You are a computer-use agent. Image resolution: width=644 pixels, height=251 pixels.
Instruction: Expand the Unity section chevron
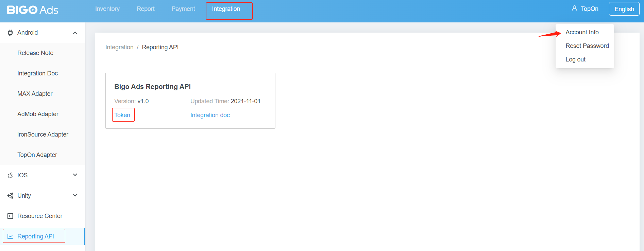tap(75, 195)
